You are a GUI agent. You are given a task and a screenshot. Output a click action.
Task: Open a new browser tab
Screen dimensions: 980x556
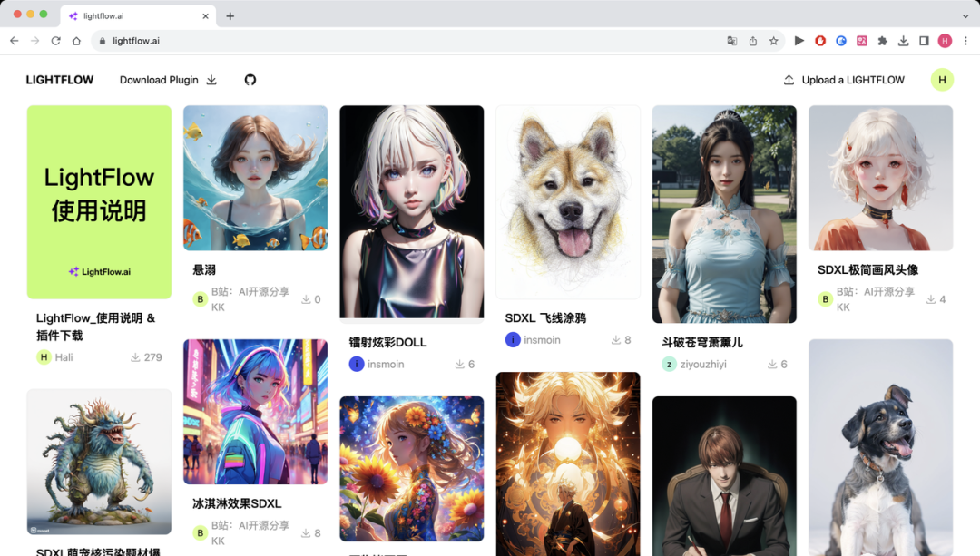[230, 16]
